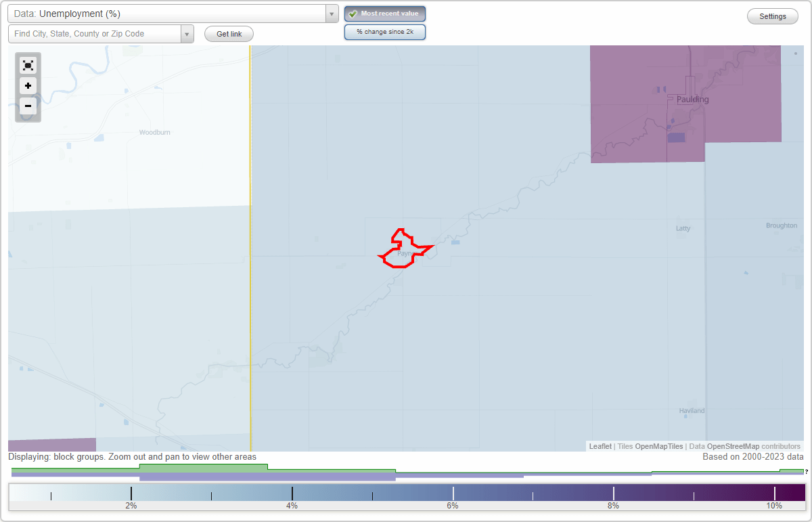
Task: Open the Settings panel
Action: click(772, 16)
